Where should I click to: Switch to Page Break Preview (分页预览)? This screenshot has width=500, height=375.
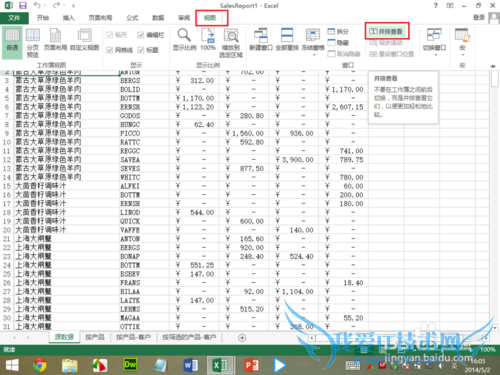pyautogui.click(x=33, y=42)
